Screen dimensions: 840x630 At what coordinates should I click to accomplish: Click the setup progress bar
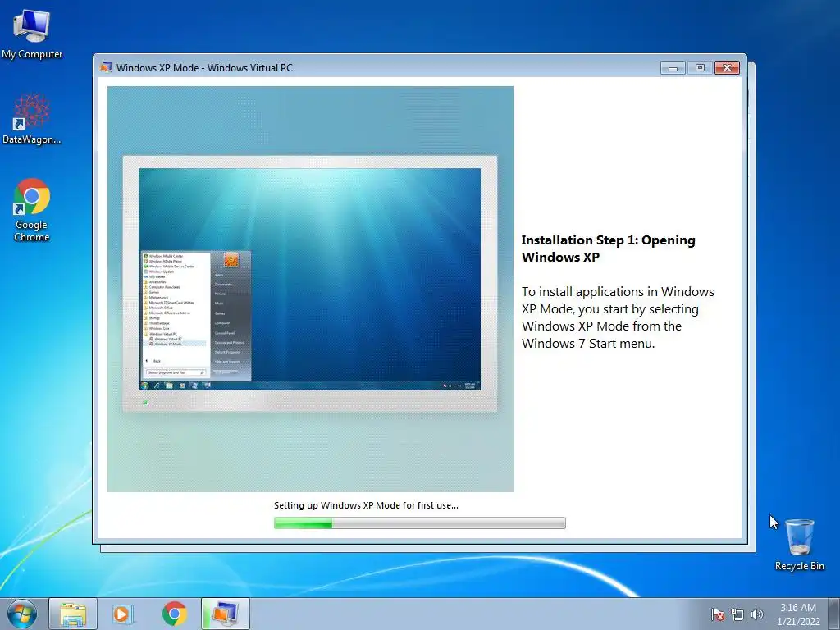(419, 523)
